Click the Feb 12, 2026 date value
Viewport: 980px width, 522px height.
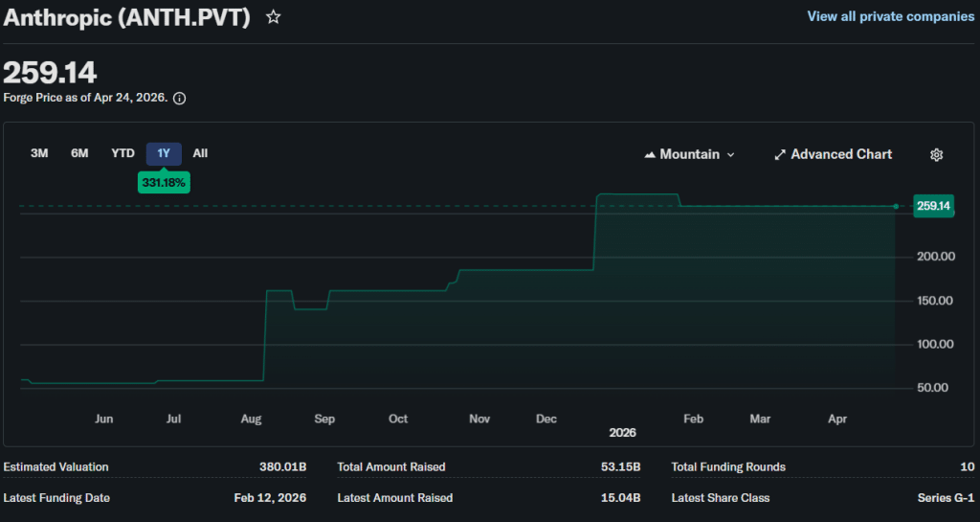coord(270,498)
